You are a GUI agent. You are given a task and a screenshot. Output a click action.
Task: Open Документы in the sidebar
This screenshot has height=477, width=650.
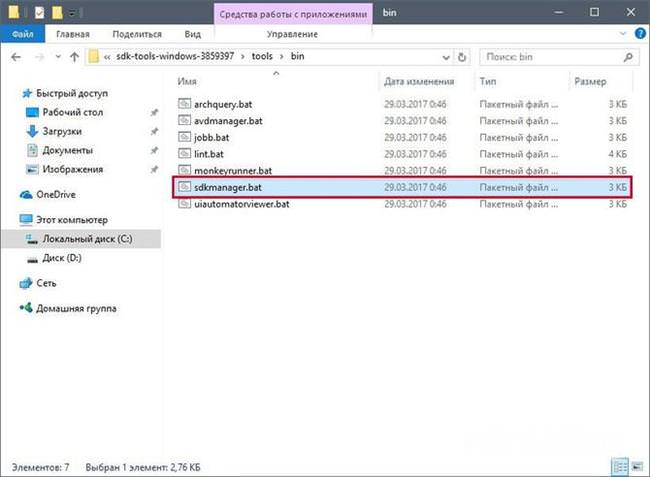[x=68, y=150]
